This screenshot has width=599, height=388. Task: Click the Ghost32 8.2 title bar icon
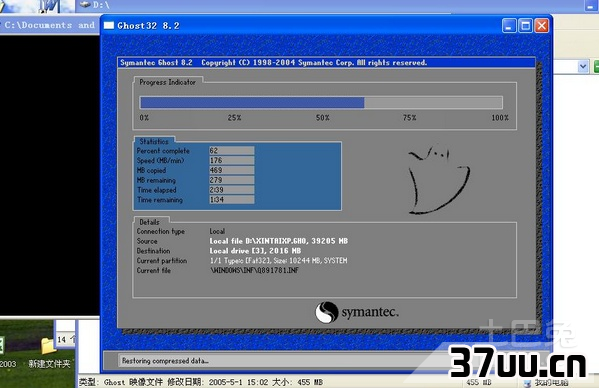[109, 26]
